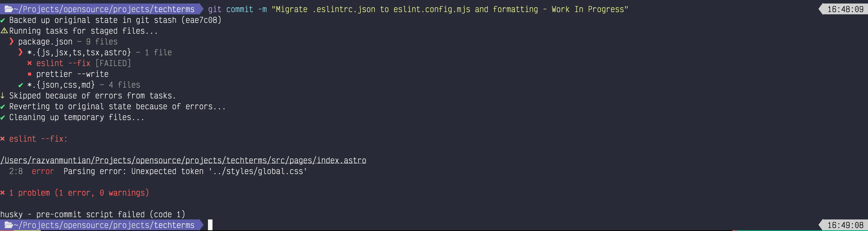Click the warning triangle beside "Running tasks"
Viewport: 868px width, 231px height.
4,31
